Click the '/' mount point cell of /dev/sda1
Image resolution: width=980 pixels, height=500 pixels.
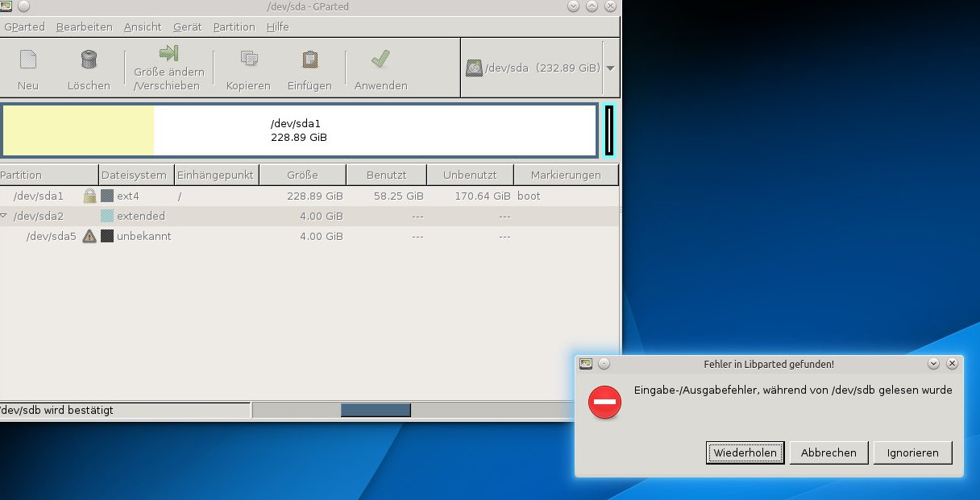180,196
